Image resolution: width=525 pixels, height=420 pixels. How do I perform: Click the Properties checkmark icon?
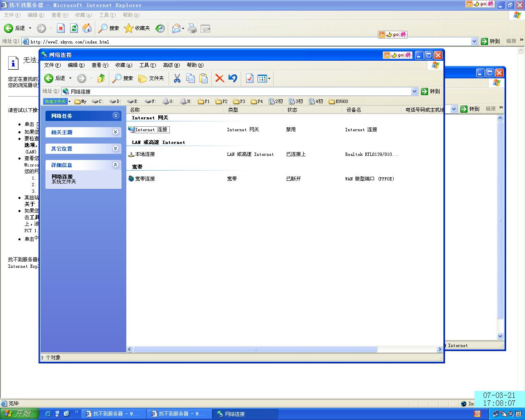tap(249, 78)
